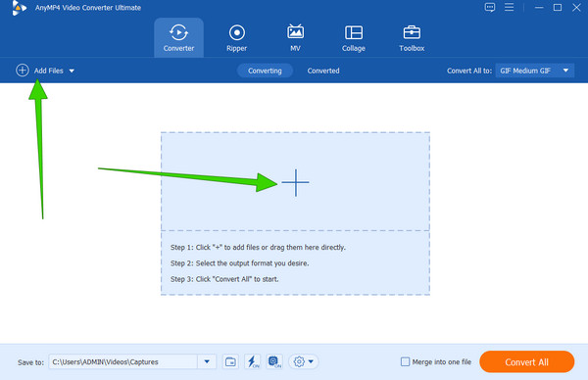The width and height of the screenshot is (588, 380).
Task: Open output folder icon in bottom bar
Action: [230, 361]
